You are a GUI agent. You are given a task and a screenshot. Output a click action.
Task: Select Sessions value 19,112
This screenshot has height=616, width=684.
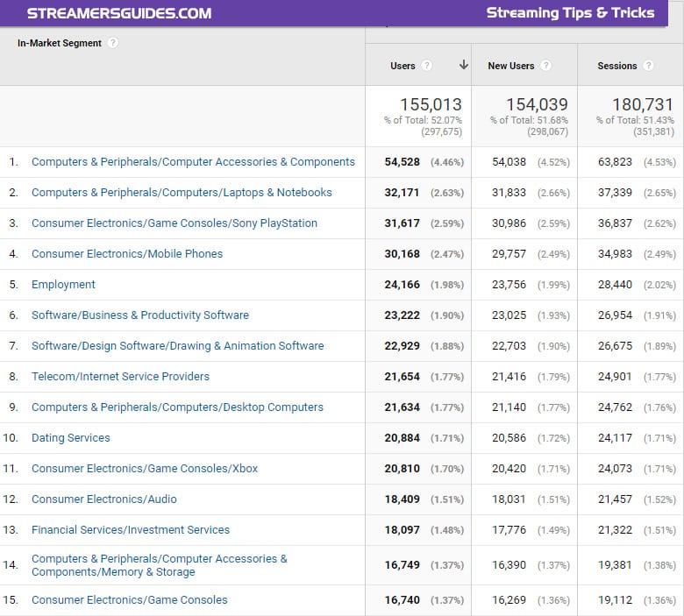[615, 600]
